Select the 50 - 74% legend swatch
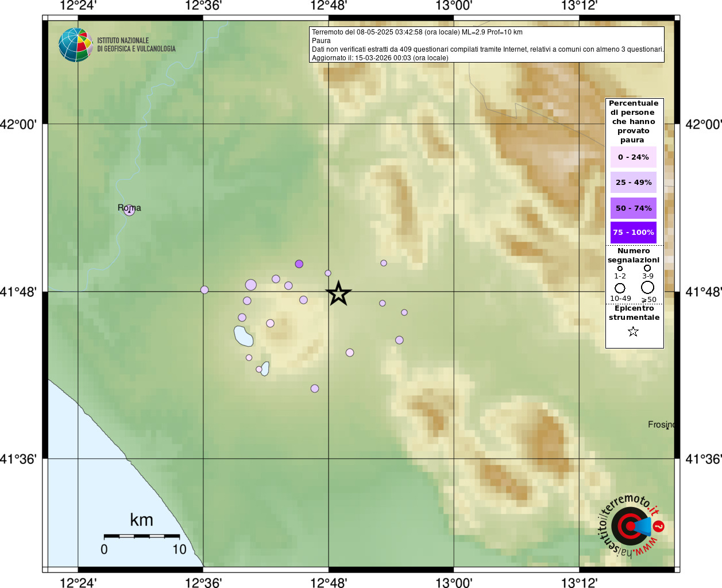 point(634,208)
